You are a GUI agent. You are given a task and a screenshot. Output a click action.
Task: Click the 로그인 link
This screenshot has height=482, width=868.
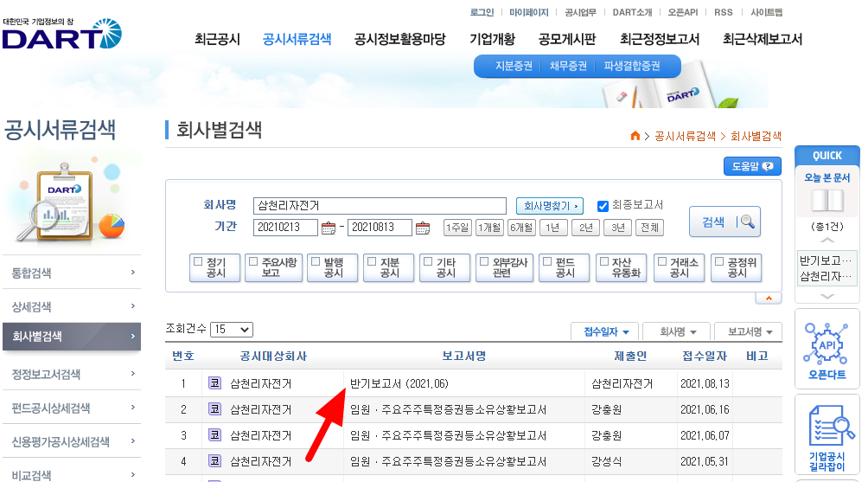(482, 12)
